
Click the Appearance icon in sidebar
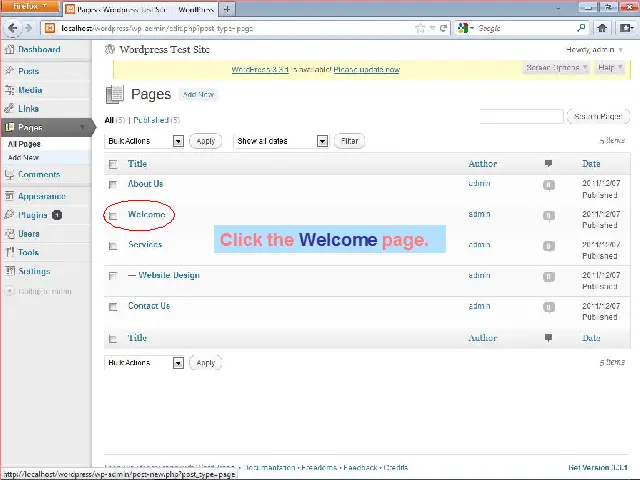pyautogui.click(x=9, y=196)
